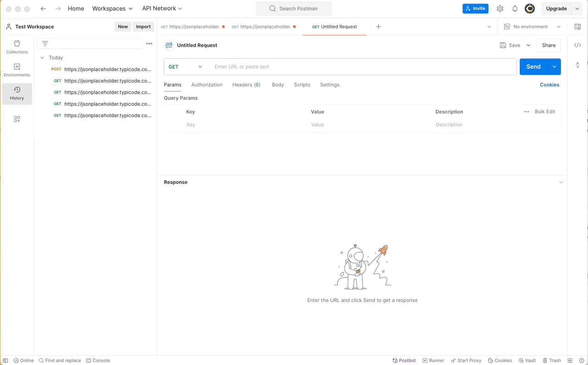Open the Runner in status bar
Image resolution: width=588 pixels, height=365 pixels.
point(433,360)
